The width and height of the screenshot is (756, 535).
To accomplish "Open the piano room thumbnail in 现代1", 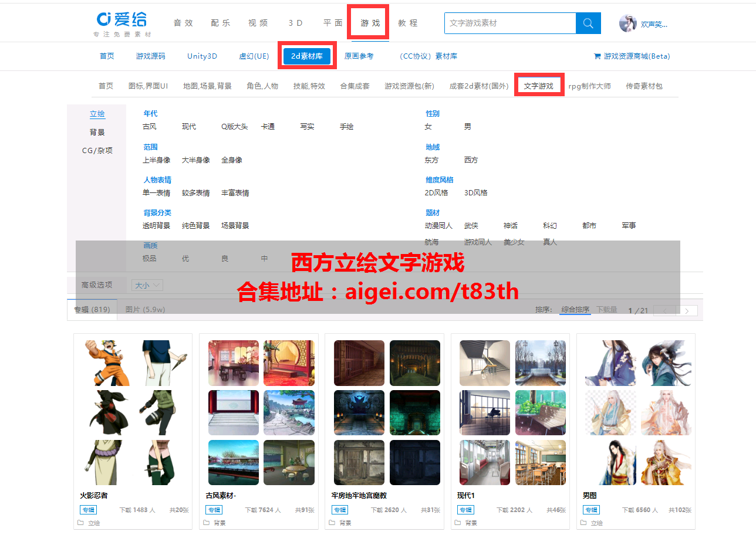I will [485, 413].
